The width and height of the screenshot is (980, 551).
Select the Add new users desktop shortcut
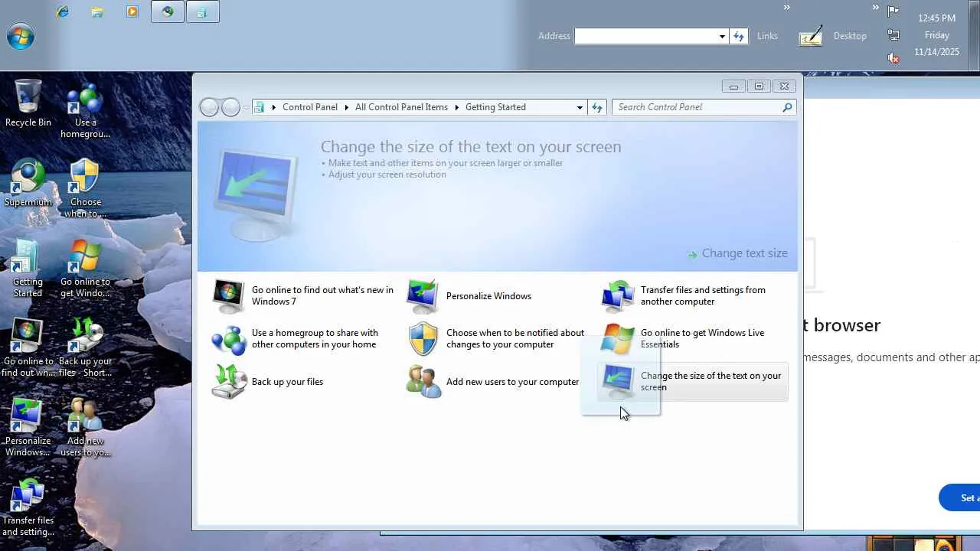pyautogui.click(x=86, y=428)
